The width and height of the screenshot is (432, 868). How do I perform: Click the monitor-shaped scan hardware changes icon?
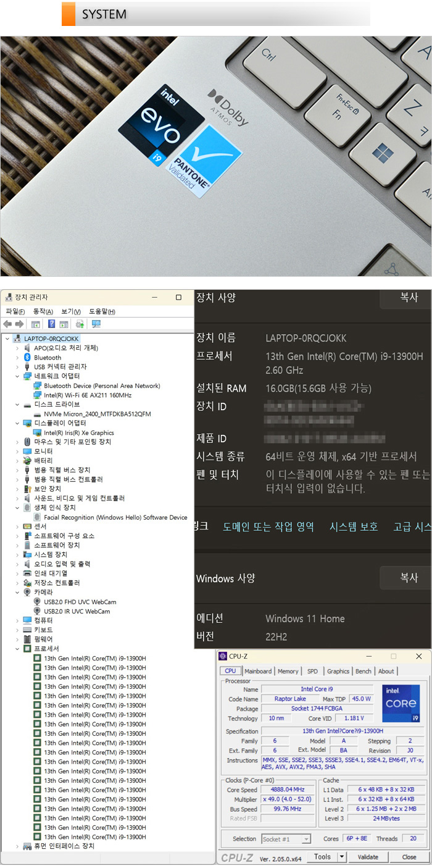[96, 324]
